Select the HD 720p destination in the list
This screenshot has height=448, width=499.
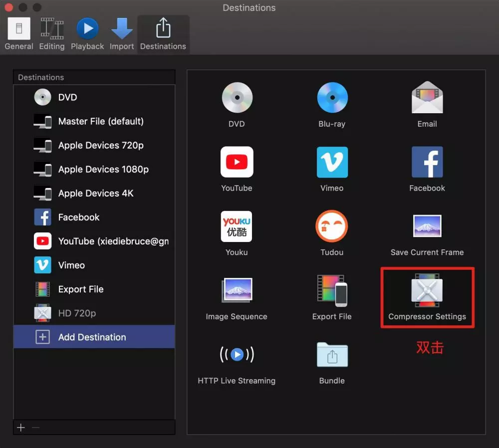tap(94, 313)
